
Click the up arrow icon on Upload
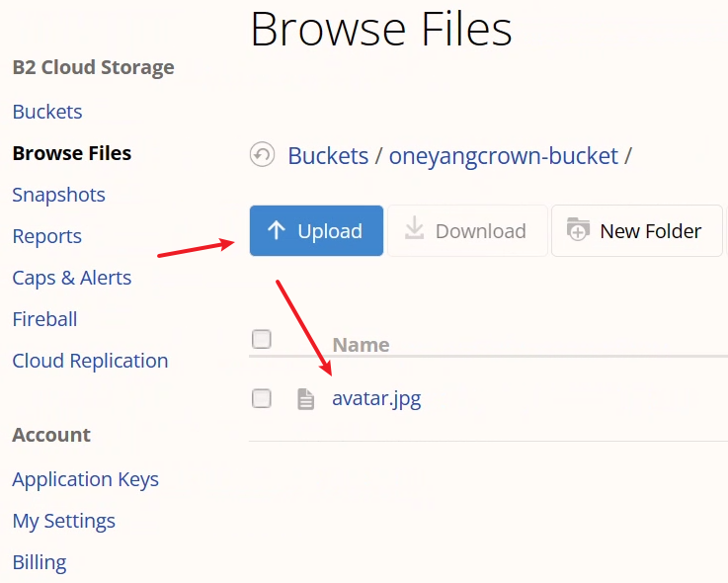[277, 231]
